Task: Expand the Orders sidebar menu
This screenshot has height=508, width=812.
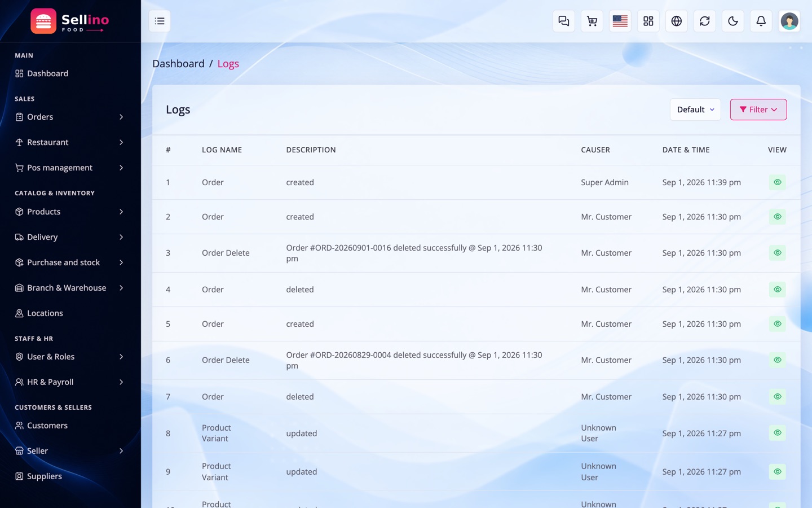Action: [70, 117]
